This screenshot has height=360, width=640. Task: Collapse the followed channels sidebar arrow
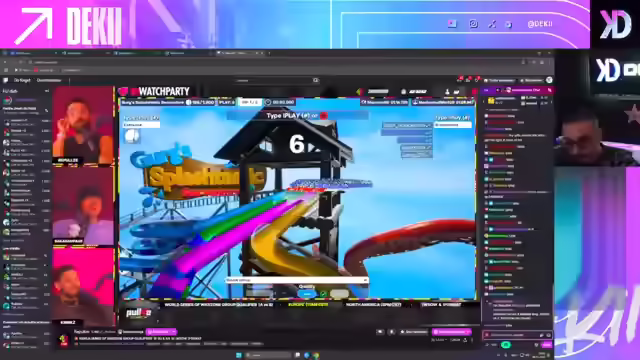click(47, 91)
